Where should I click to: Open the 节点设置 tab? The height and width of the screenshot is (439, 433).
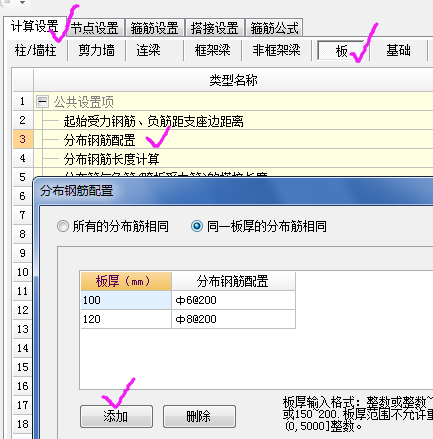click(x=95, y=28)
